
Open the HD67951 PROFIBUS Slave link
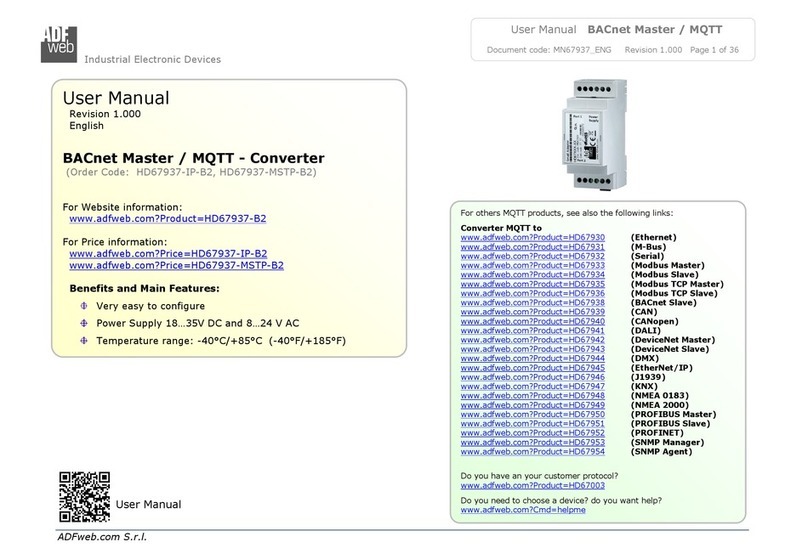coord(533,424)
